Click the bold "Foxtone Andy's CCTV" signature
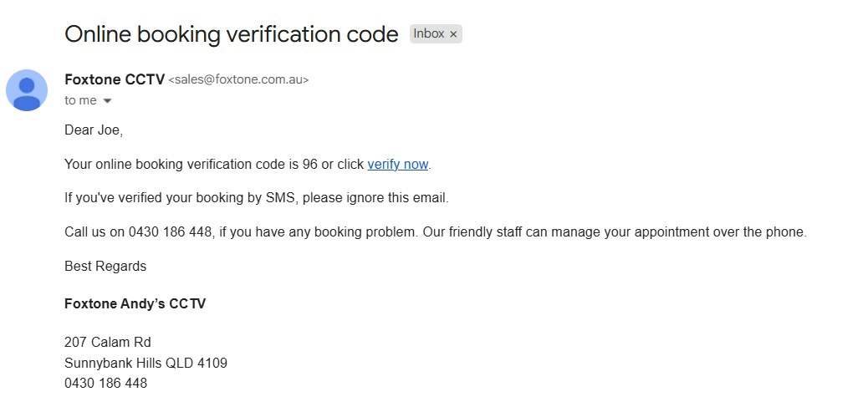The image size is (868, 407). (135, 304)
